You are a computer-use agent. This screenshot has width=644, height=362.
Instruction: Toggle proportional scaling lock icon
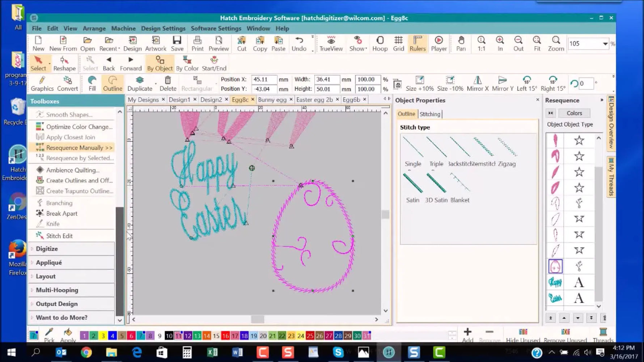[x=397, y=84]
